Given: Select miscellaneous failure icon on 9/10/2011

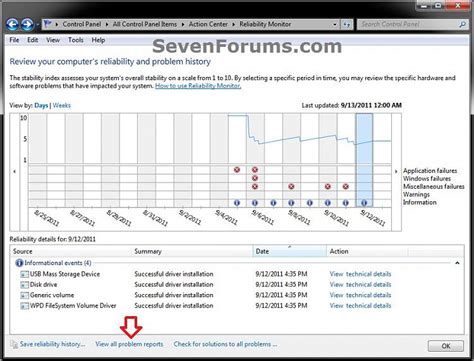Looking at the screenshot, I should 328,186.
